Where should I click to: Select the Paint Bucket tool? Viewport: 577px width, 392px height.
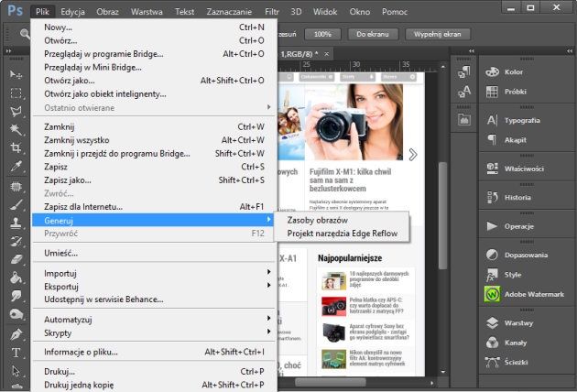(x=16, y=278)
